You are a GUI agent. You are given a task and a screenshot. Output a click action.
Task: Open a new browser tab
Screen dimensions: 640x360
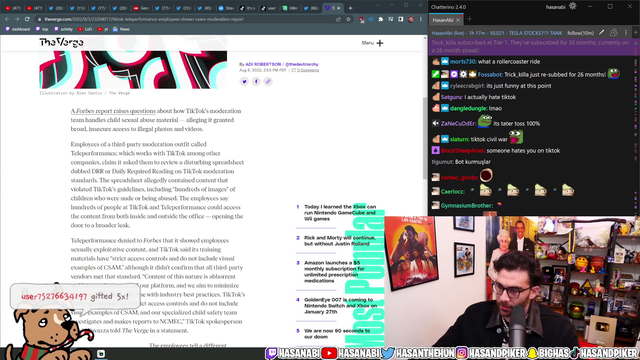(350, 8)
